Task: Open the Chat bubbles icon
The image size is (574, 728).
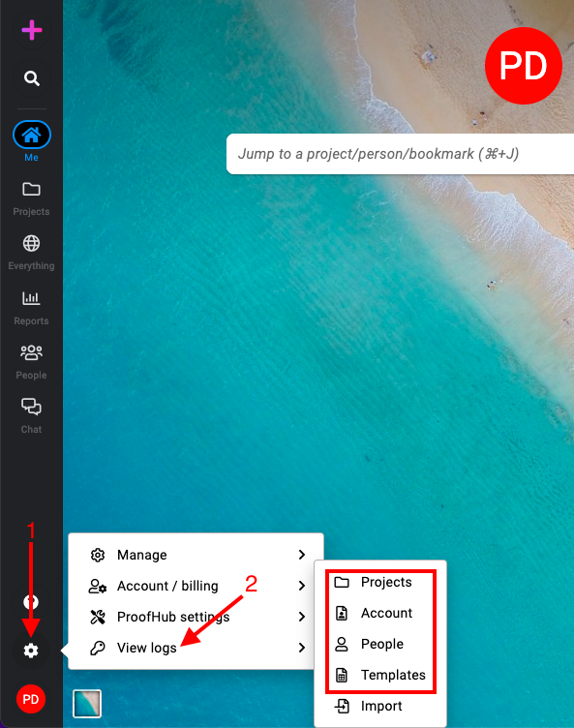Action: tap(31, 416)
